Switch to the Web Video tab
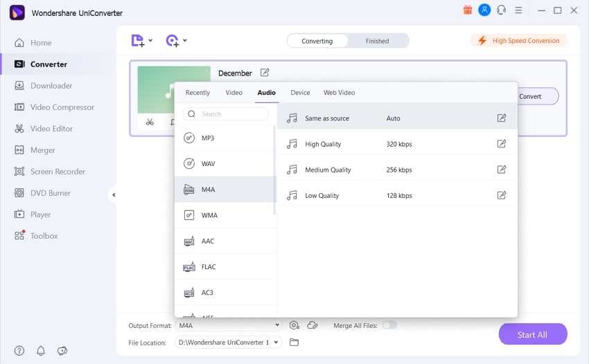This screenshot has width=589, height=364. [x=340, y=93]
